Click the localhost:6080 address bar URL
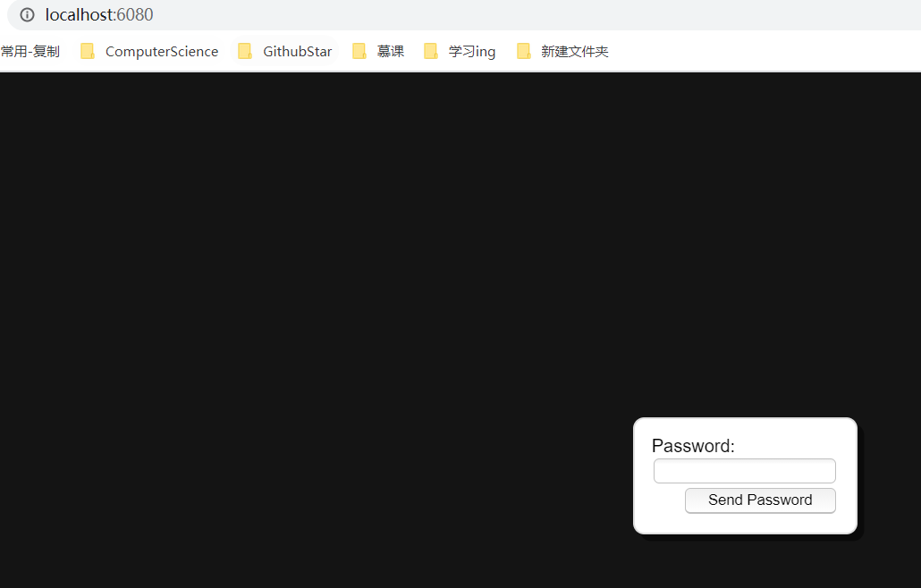This screenshot has height=588, width=921. tap(99, 14)
